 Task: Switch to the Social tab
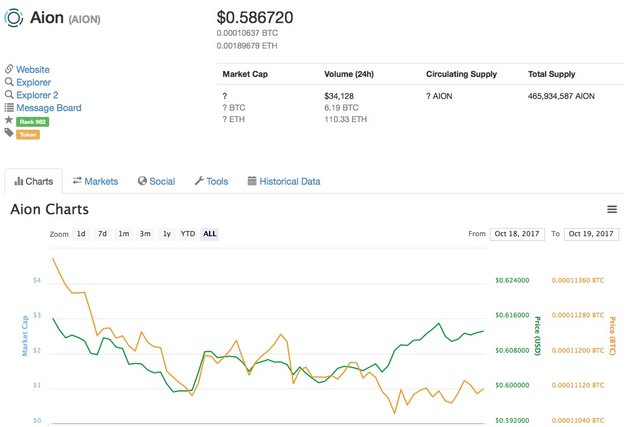click(156, 181)
